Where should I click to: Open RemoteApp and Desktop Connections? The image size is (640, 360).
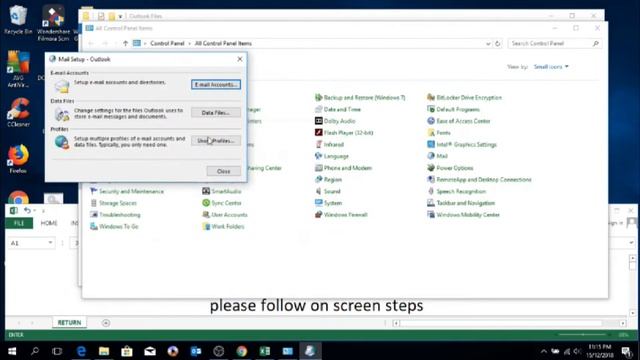(x=479, y=180)
